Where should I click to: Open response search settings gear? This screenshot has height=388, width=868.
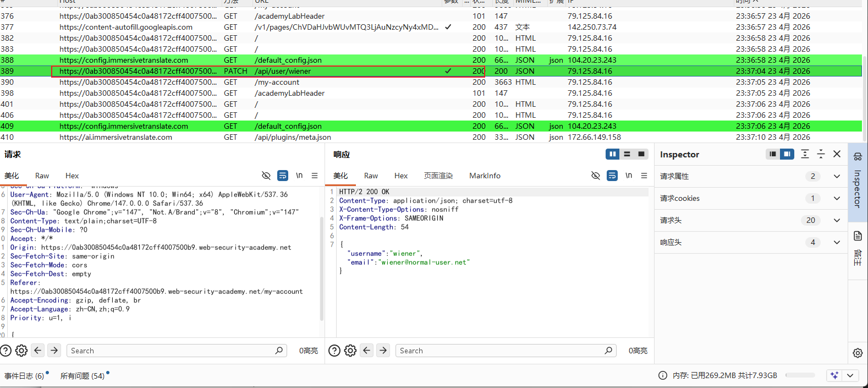coord(350,351)
